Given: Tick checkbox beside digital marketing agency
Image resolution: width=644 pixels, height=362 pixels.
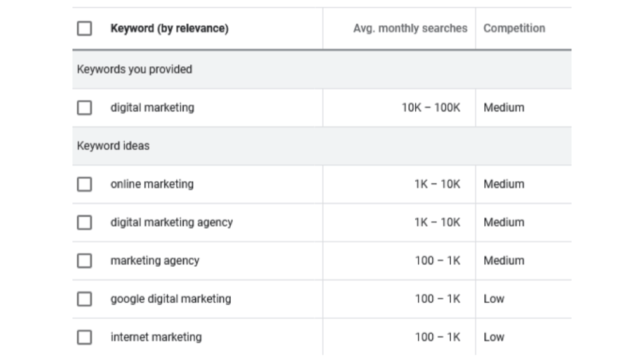Looking at the screenshot, I should [84, 222].
